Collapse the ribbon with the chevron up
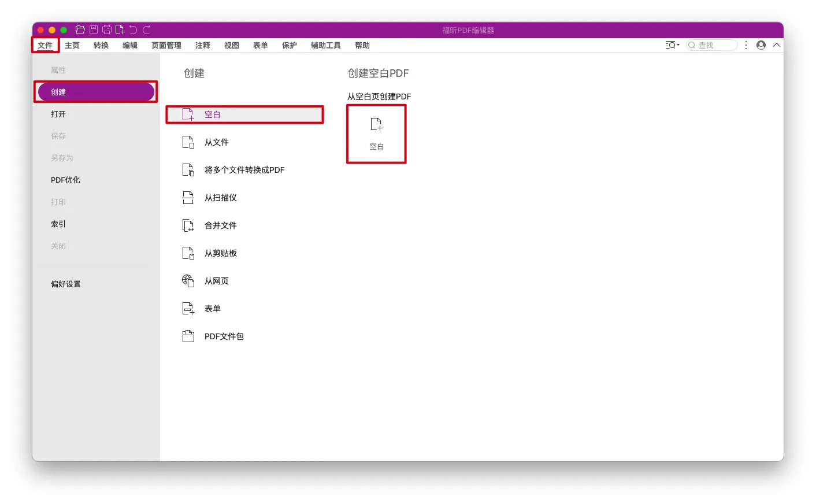This screenshot has height=504, width=816. pyautogui.click(x=777, y=45)
